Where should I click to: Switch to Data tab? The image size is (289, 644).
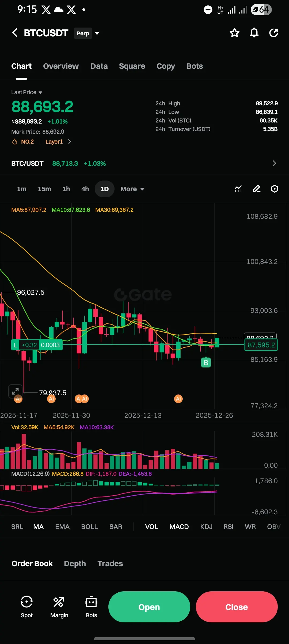click(99, 66)
